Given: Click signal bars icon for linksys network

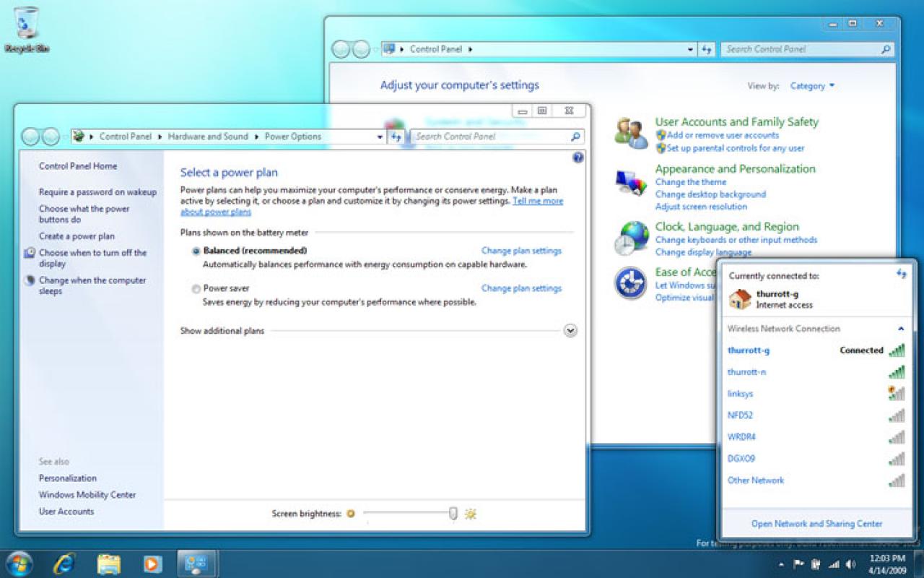Looking at the screenshot, I should pos(896,394).
